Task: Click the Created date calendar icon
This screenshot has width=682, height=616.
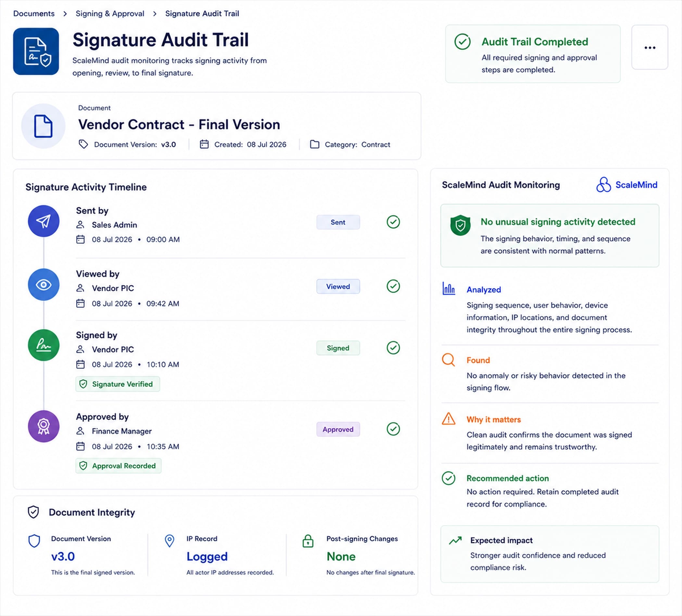Action: 204,145
